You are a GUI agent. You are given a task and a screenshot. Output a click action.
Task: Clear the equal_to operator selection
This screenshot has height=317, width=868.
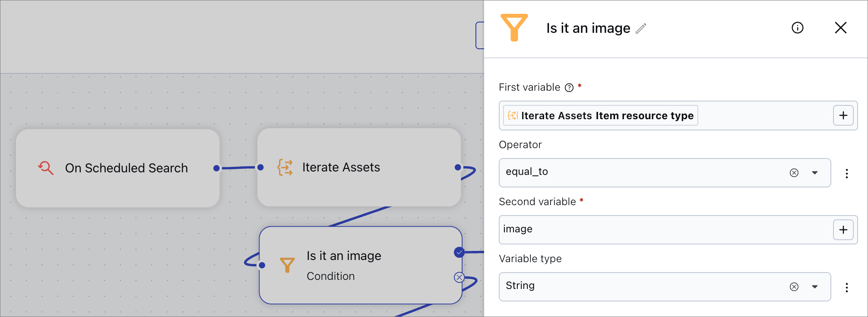(x=794, y=173)
